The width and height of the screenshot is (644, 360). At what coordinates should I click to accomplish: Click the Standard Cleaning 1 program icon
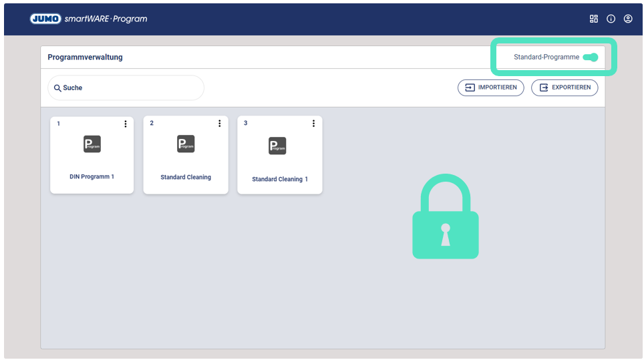coord(277,146)
